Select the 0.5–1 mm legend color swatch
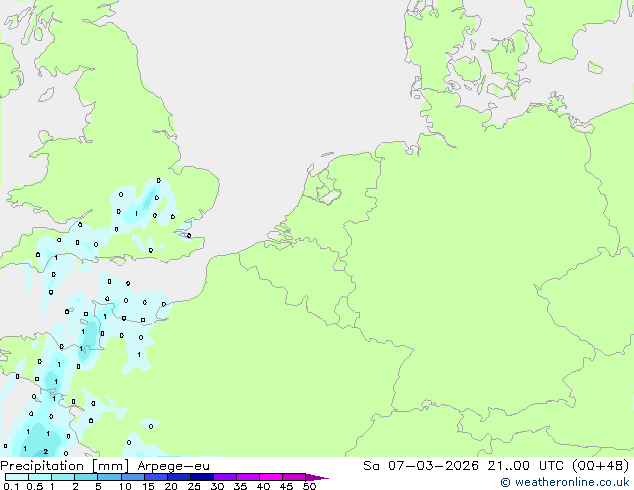634x490 pixels. pyautogui.click(x=40, y=477)
